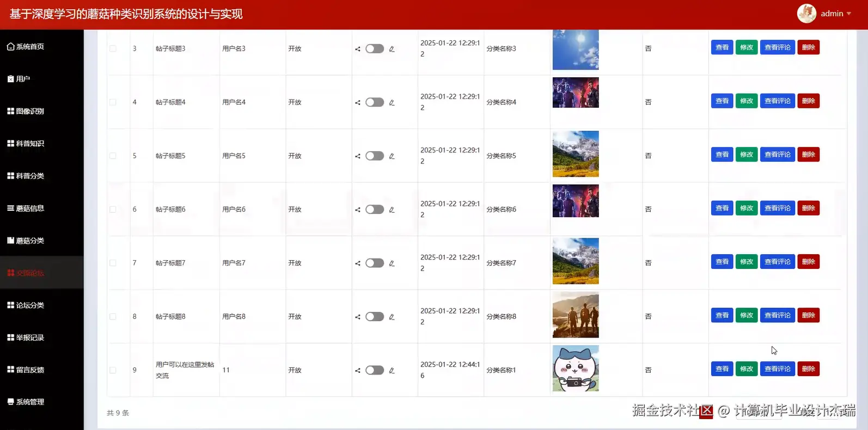Click the 共 9 条 total count text
Viewport: 868px width, 430px height.
pyautogui.click(x=118, y=413)
